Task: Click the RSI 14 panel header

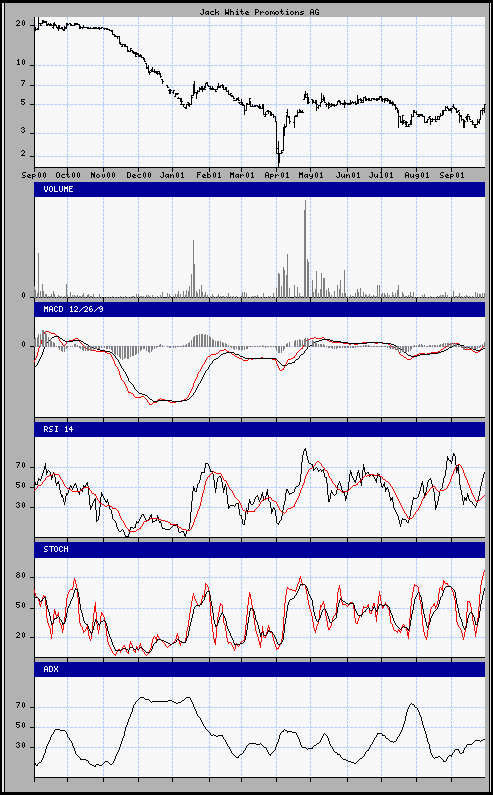Action: pos(260,429)
